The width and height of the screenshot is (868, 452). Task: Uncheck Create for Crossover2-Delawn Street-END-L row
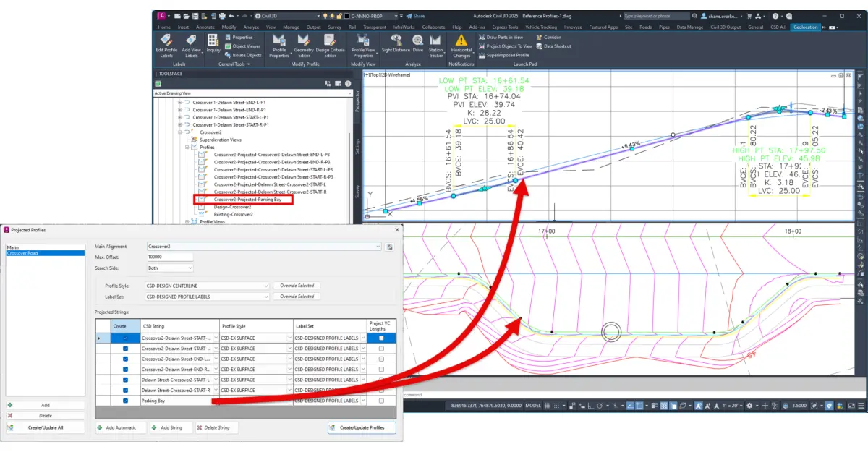tap(126, 359)
